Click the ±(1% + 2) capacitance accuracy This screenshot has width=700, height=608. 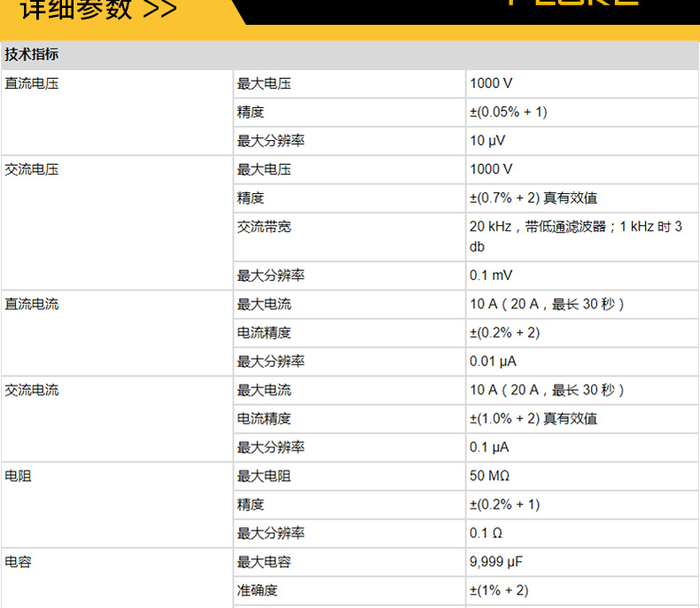[499, 590]
